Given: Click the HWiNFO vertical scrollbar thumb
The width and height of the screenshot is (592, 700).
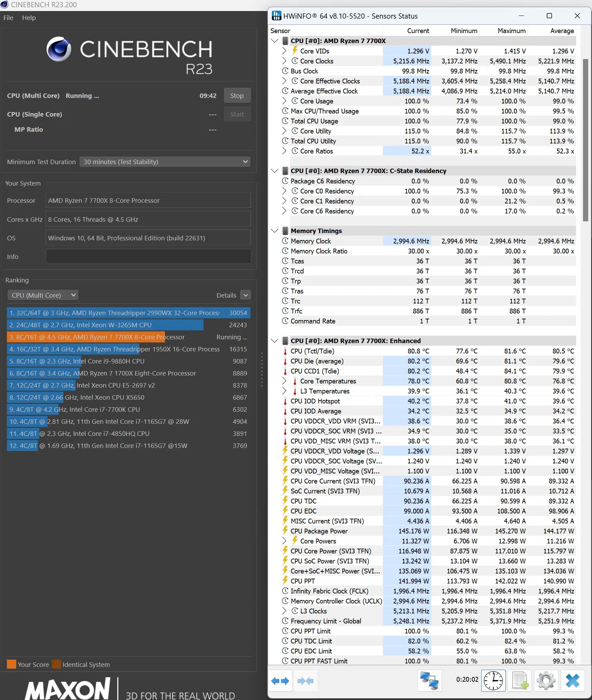Looking at the screenshot, I should (585, 140).
